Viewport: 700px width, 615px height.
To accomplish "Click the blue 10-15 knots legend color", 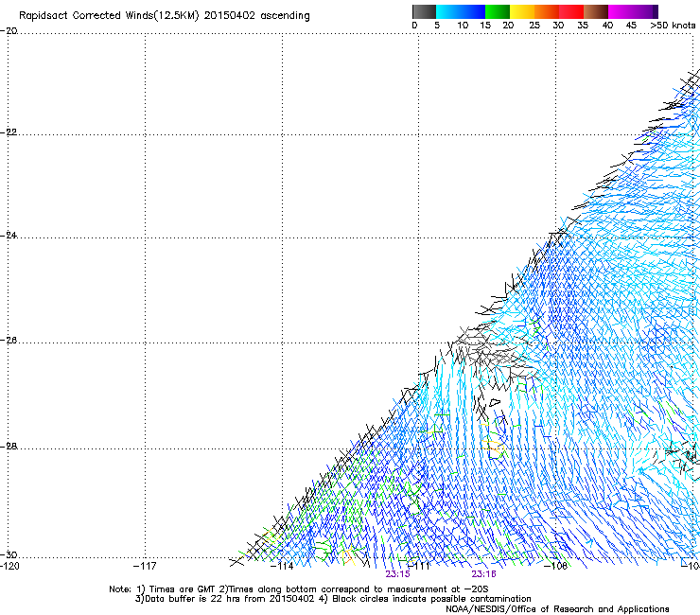I will [473, 11].
